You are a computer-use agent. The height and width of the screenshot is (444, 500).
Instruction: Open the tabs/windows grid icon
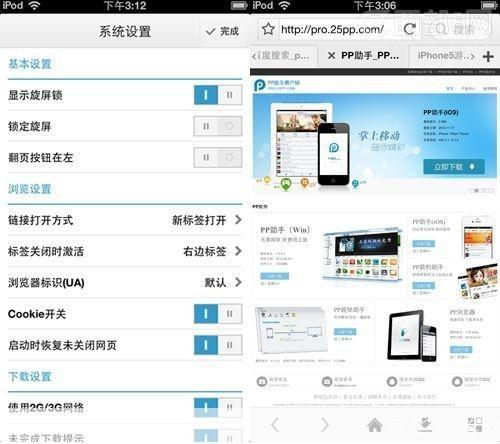pyautogui.click(x=475, y=425)
